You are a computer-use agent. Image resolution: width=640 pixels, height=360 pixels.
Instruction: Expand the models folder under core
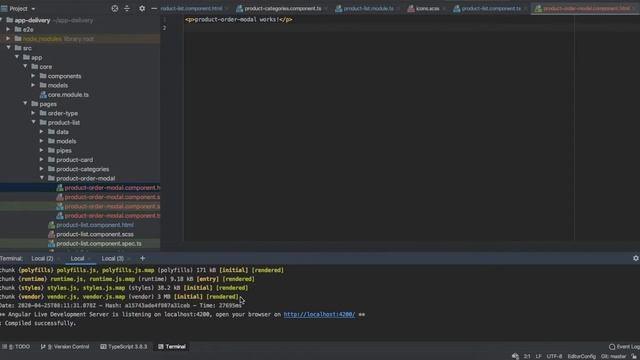(x=33, y=85)
